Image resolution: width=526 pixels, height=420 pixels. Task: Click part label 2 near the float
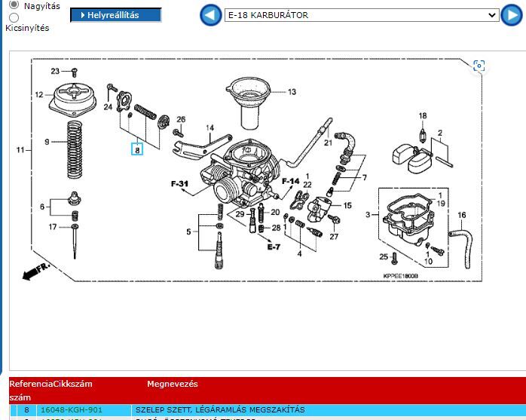tap(440, 133)
